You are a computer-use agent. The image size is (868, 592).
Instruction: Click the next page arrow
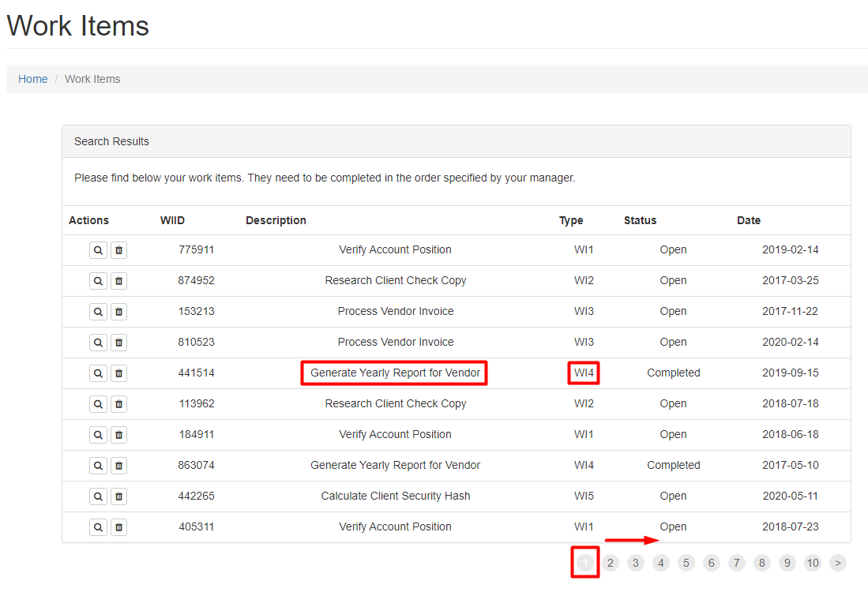click(x=837, y=564)
